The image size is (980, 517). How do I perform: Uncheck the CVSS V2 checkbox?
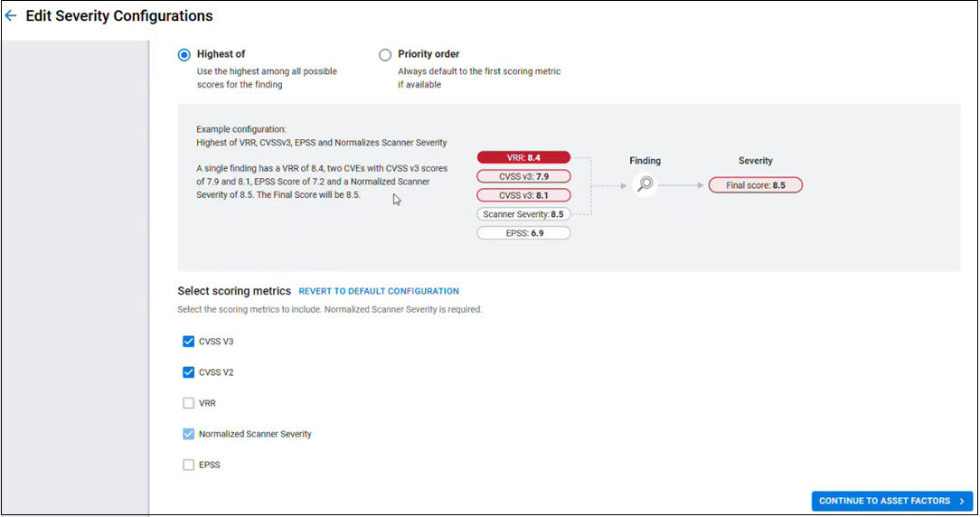[189, 372]
